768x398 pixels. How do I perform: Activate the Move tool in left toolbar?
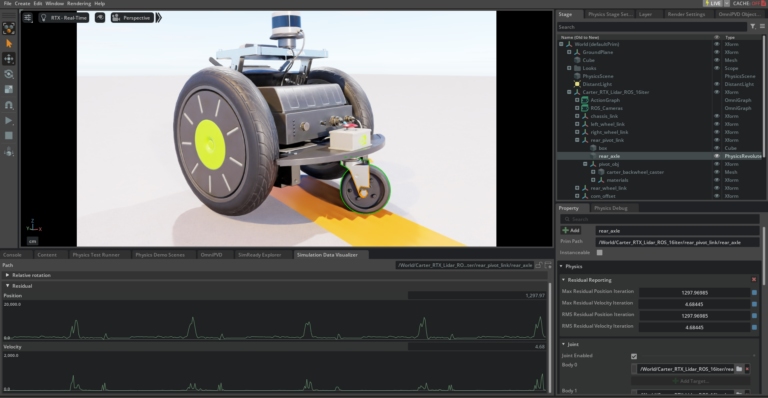[x=8, y=59]
